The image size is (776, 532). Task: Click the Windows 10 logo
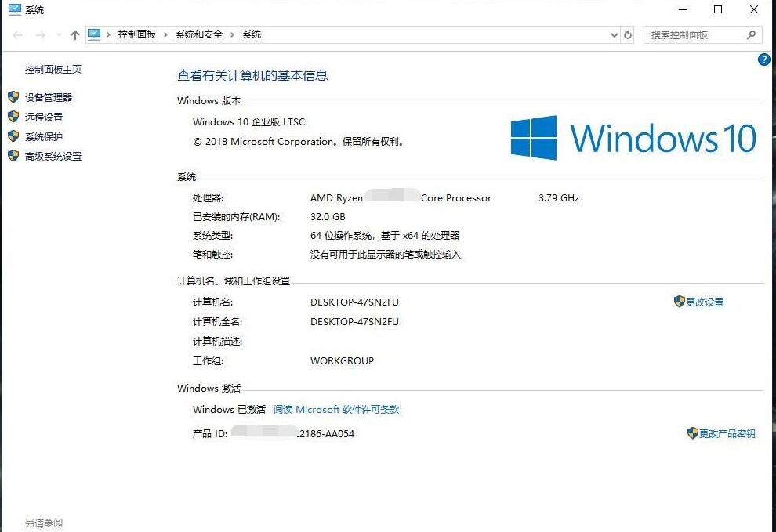(x=633, y=138)
